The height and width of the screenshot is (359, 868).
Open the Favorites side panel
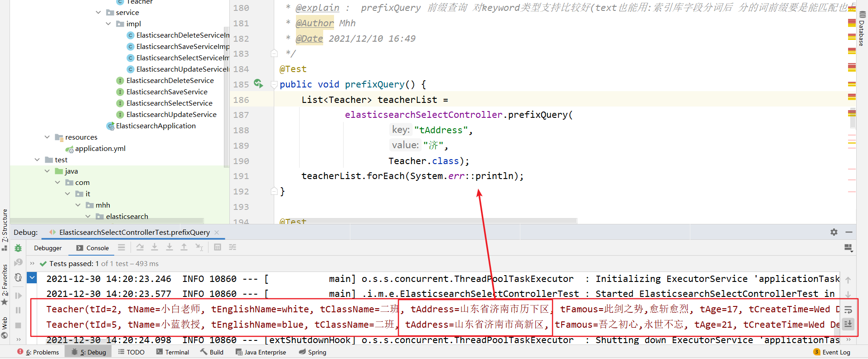point(5,284)
